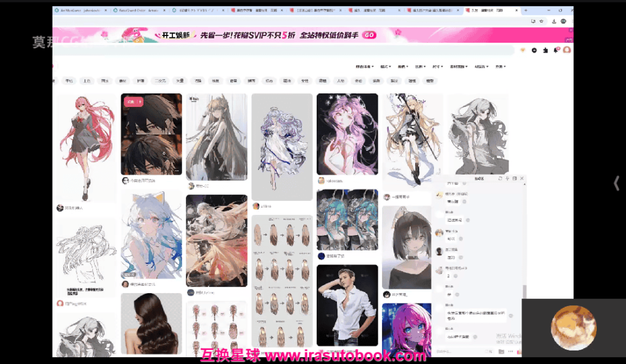
Task: Close the currently active last browser tab
Action: (x=516, y=10)
